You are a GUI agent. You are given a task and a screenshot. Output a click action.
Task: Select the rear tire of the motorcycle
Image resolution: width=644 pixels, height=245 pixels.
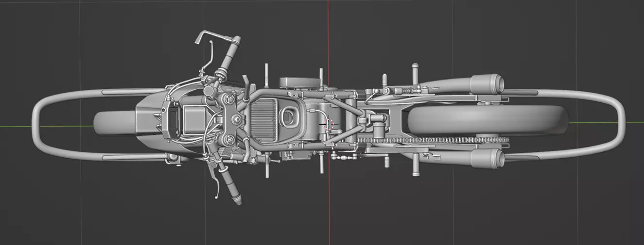(488, 120)
